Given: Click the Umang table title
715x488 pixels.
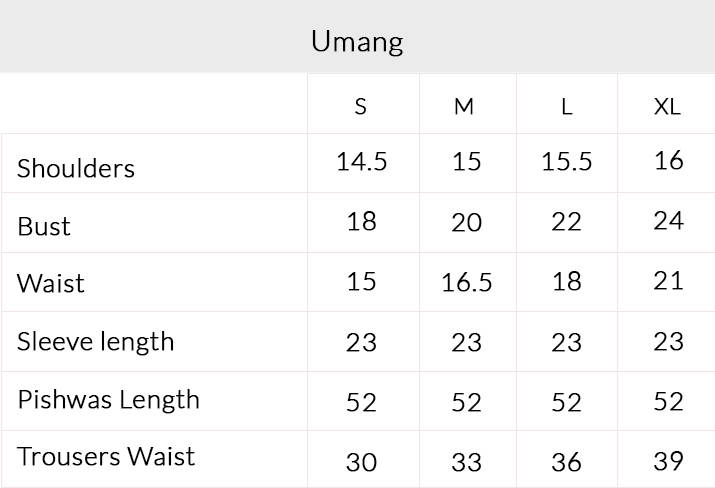Looking at the screenshot, I should [x=357, y=41].
